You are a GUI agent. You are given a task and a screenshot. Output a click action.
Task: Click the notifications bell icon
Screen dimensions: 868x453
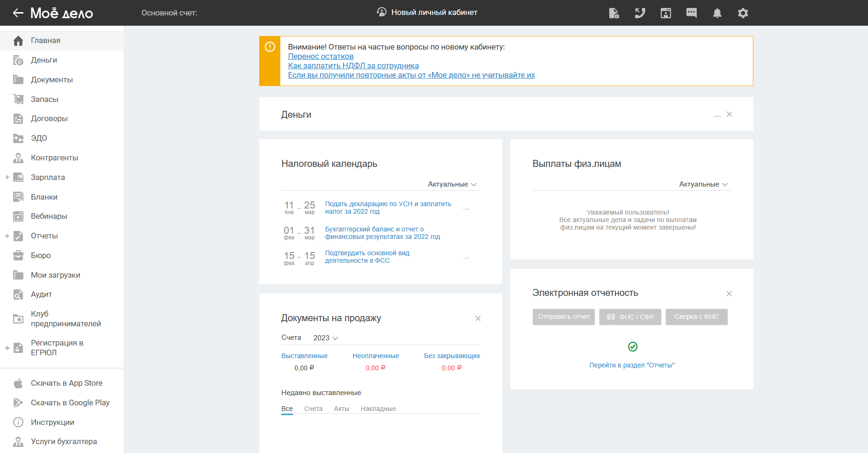click(x=717, y=13)
